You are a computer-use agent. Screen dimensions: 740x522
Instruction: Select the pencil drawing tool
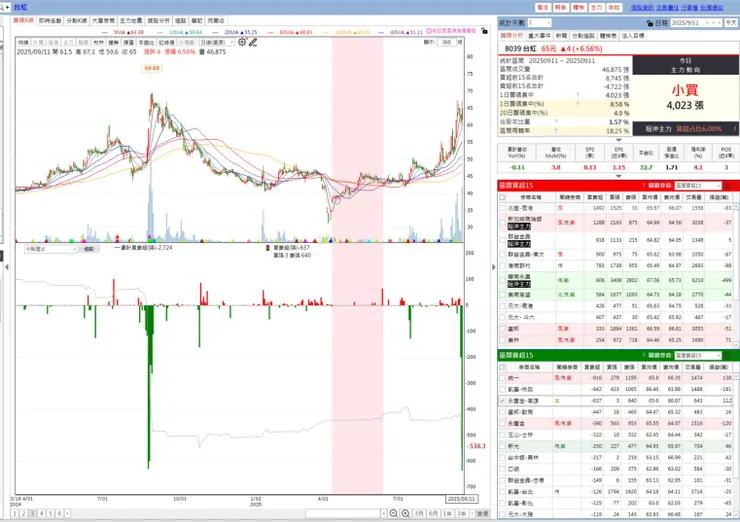tap(253, 42)
